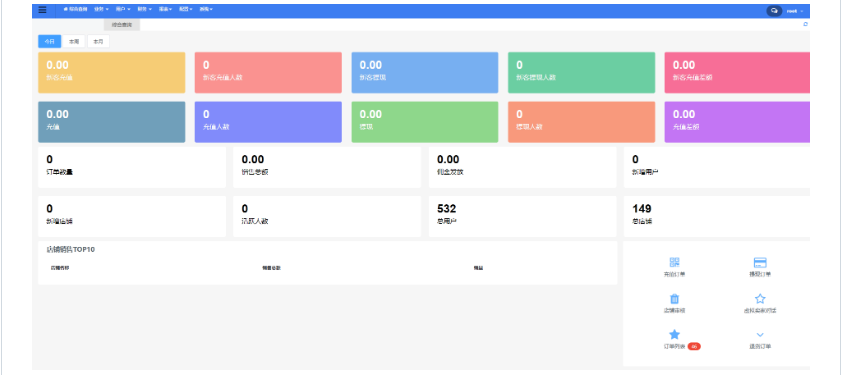Open the credit card 提现订单 shortcut icon
The width and height of the screenshot is (844, 375).
(760, 263)
